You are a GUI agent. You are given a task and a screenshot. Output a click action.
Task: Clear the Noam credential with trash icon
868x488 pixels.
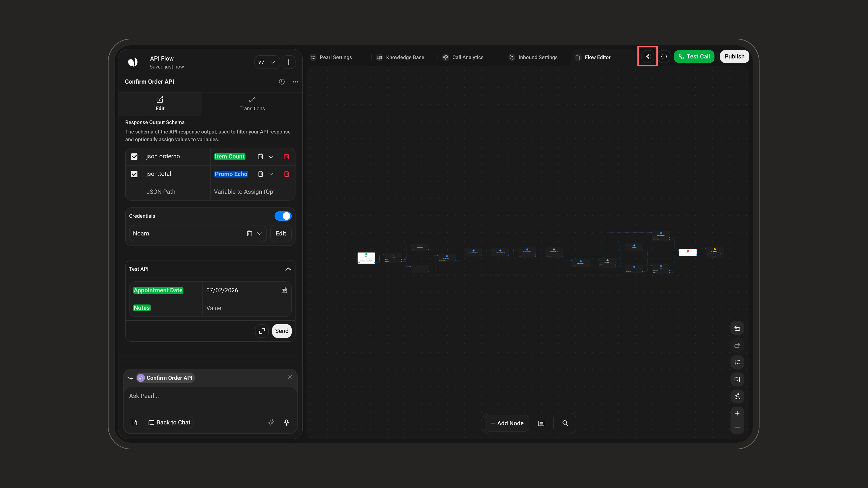249,233
